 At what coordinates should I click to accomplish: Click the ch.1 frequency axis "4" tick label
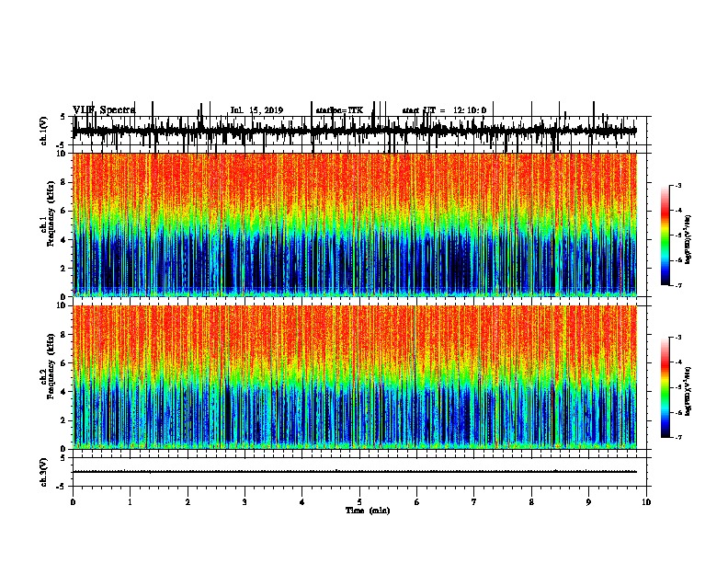(x=64, y=240)
